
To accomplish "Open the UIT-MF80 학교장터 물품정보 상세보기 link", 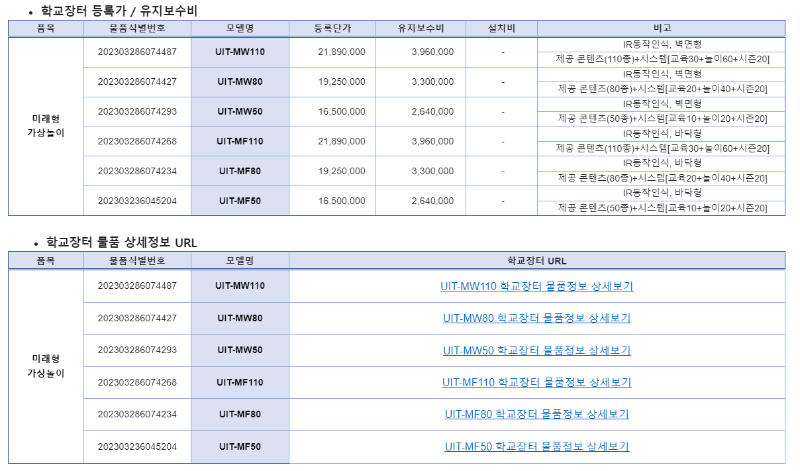I will [x=537, y=414].
